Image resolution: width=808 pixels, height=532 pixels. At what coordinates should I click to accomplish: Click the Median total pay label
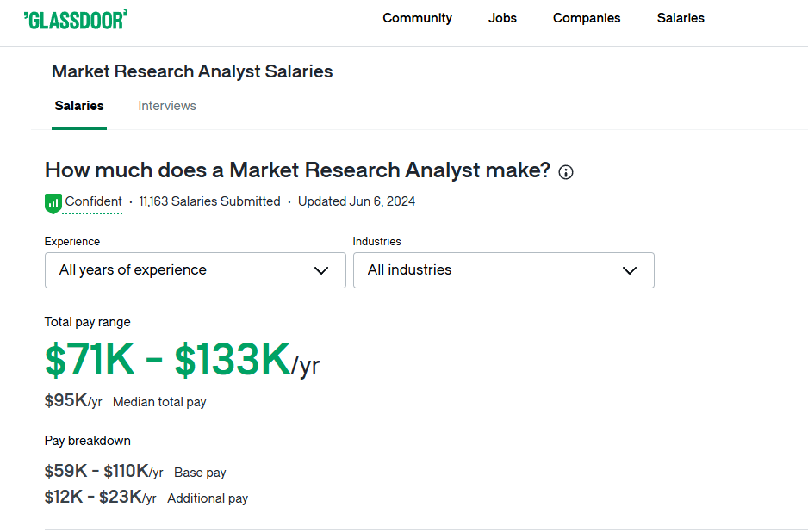pos(159,402)
